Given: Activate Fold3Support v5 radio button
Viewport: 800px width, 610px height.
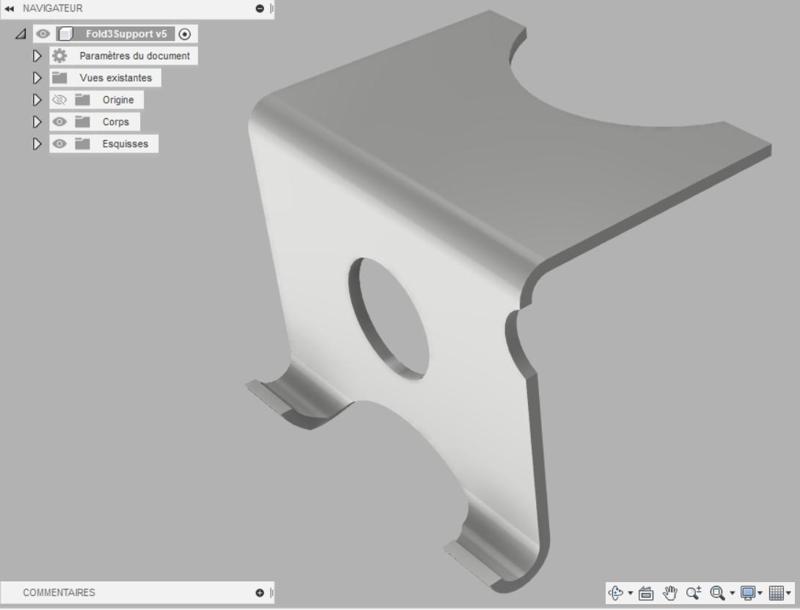Looking at the screenshot, I should (185, 34).
